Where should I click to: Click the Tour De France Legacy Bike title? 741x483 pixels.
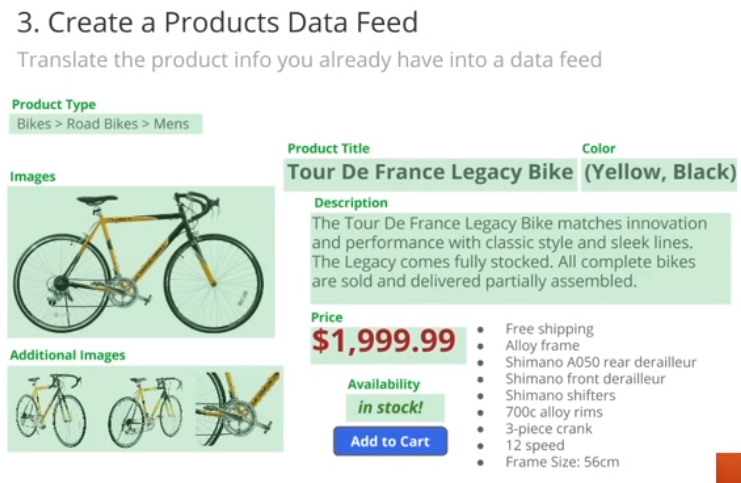point(430,172)
